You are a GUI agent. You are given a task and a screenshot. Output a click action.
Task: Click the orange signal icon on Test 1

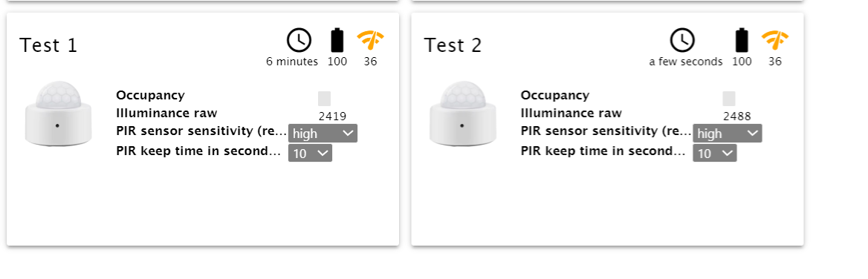point(370,40)
